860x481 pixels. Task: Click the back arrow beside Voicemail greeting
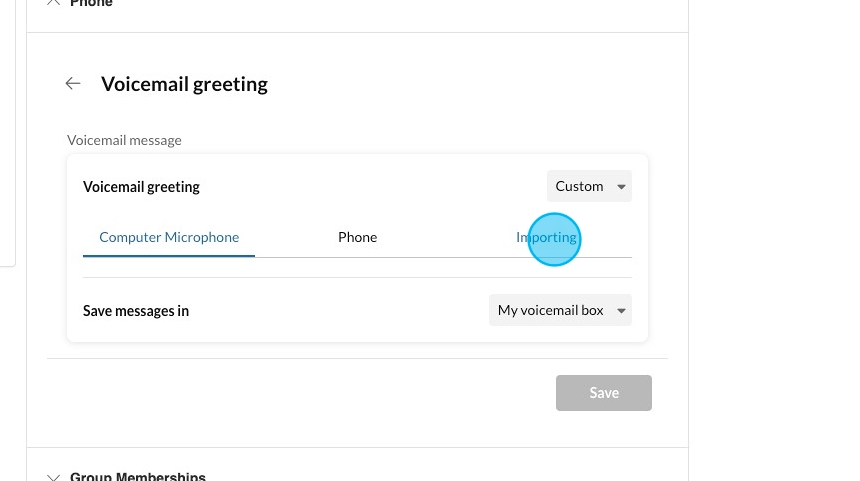pyautogui.click(x=73, y=84)
